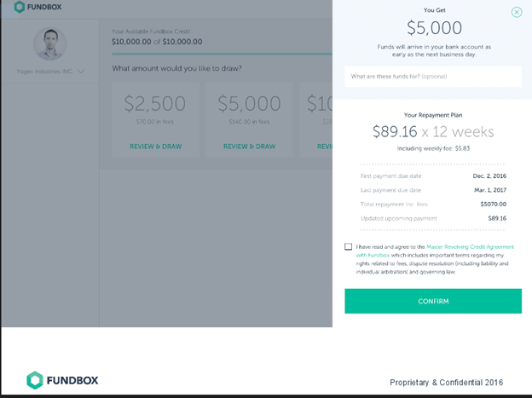532x398 pixels.
Task: Click the Fundbox hexagon logo in header
Action: click(20, 7)
